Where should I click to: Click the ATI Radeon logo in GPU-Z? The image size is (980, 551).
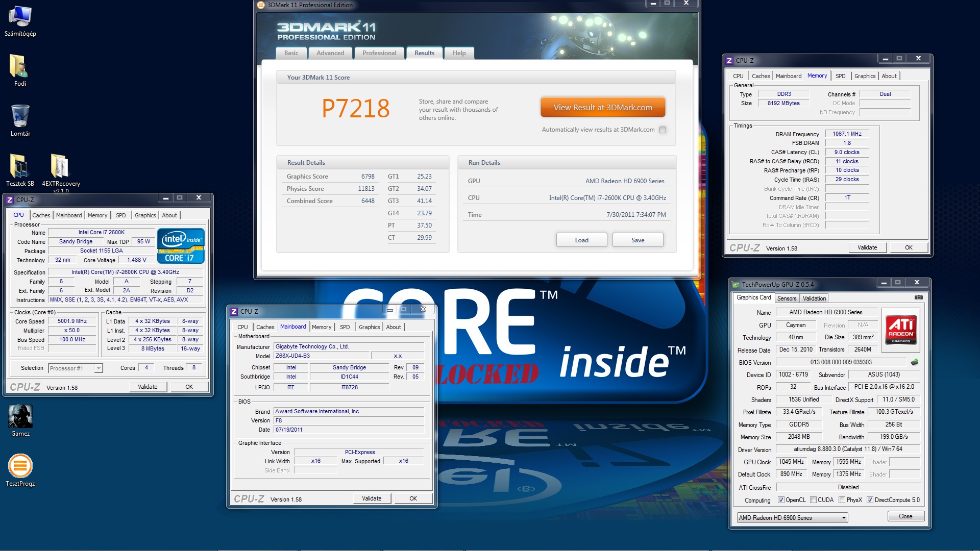[x=900, y=329]
